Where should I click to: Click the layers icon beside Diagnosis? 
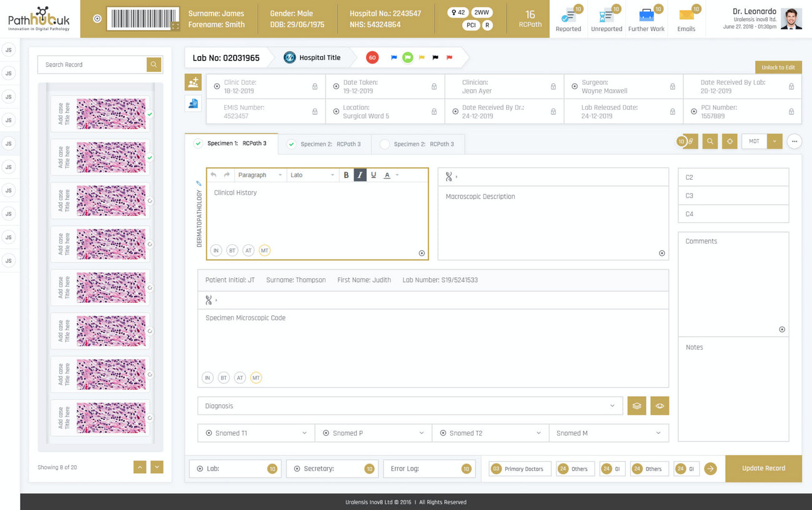pos(636,406)
